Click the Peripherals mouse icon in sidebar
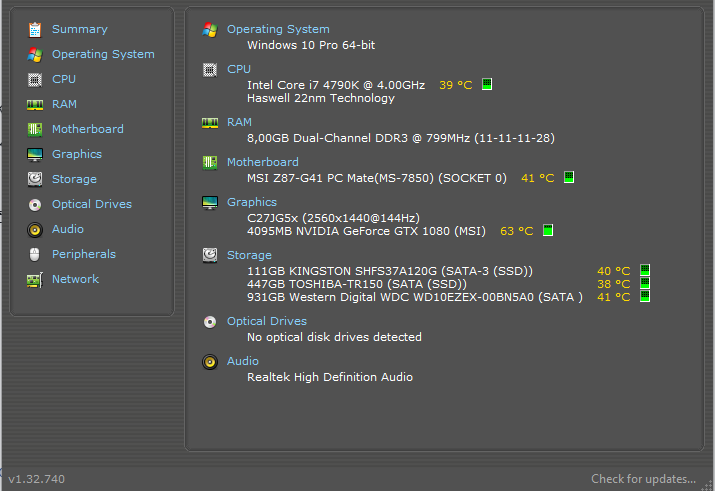Image resolution: width=715 pixels, height=491 pixels. tap(35, 254)
